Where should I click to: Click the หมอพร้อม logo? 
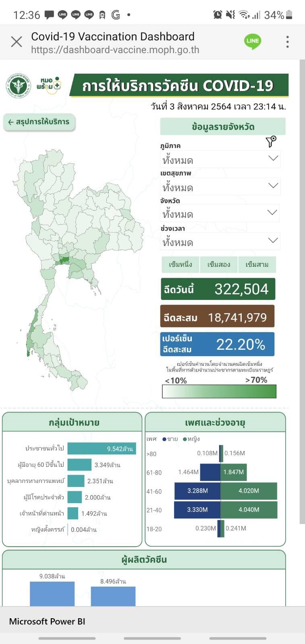[x=49, y=85]
